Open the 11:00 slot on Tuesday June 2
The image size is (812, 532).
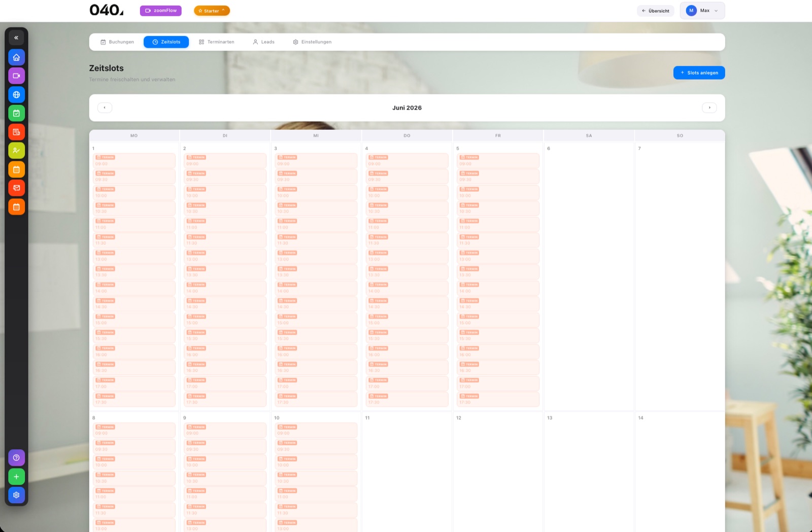pos(225,224)
